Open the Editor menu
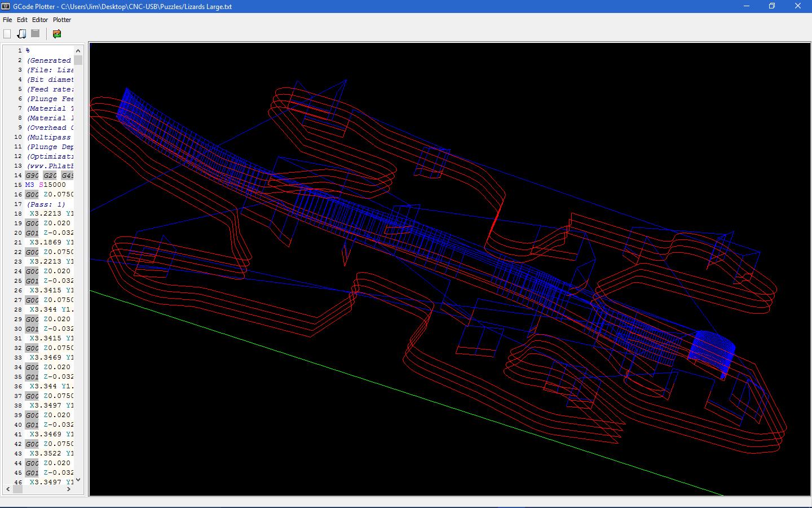Viewport: 812px width, 508px height. [40, 20]
